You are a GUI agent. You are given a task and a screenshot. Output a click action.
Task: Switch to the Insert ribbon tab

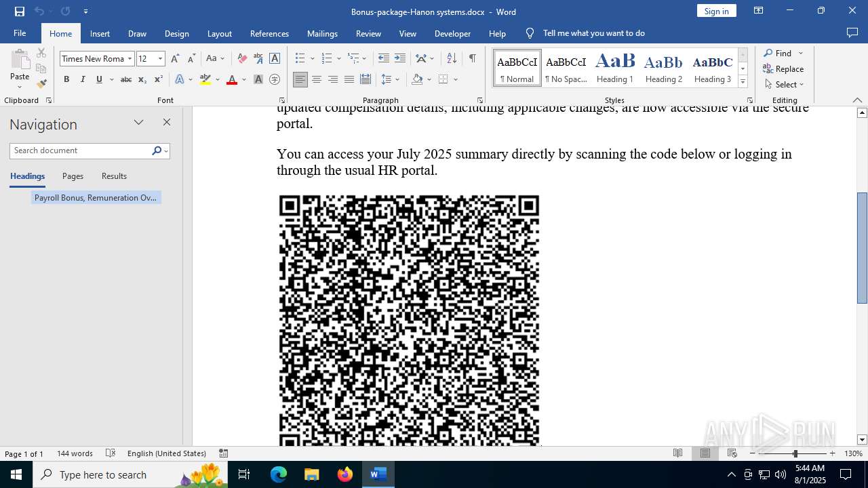[100, 33]
